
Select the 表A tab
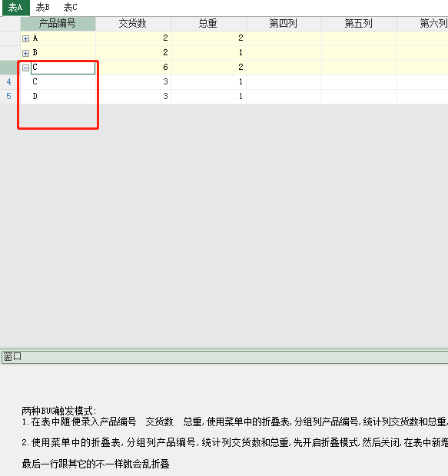pos(16,8)
